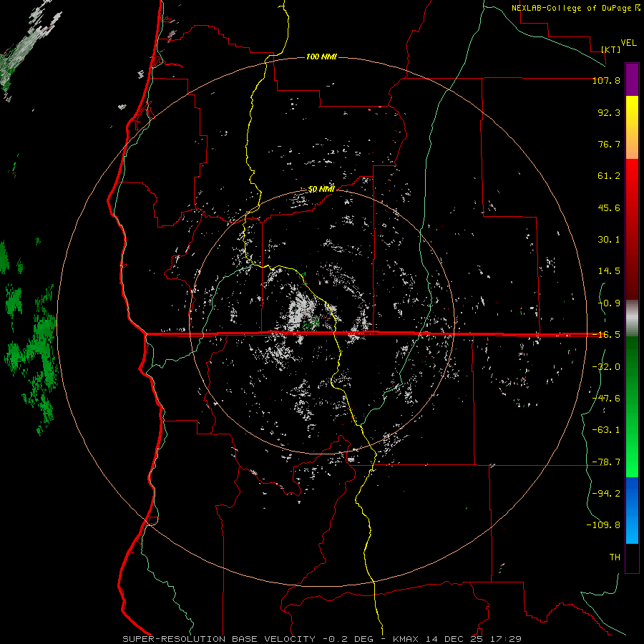The height and width of the screenshot is (644, 644).
Task: Click the [KT] units label
Action: pos(611,49)
